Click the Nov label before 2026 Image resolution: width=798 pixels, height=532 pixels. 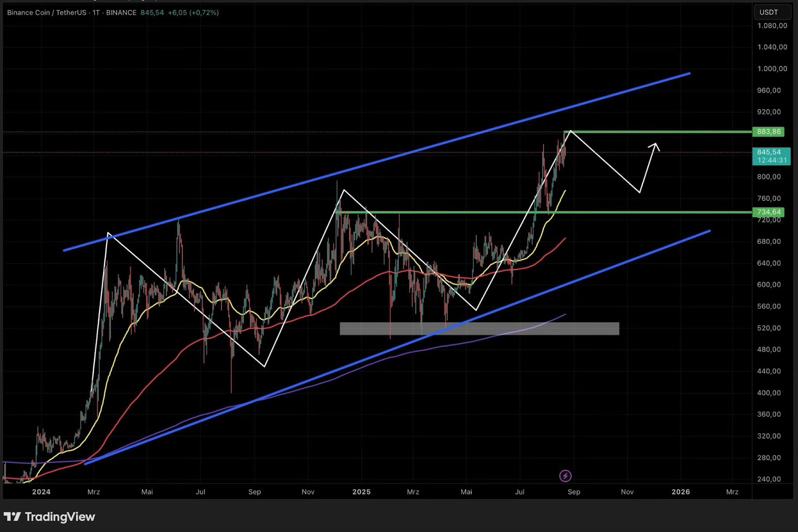coord(627,492)
